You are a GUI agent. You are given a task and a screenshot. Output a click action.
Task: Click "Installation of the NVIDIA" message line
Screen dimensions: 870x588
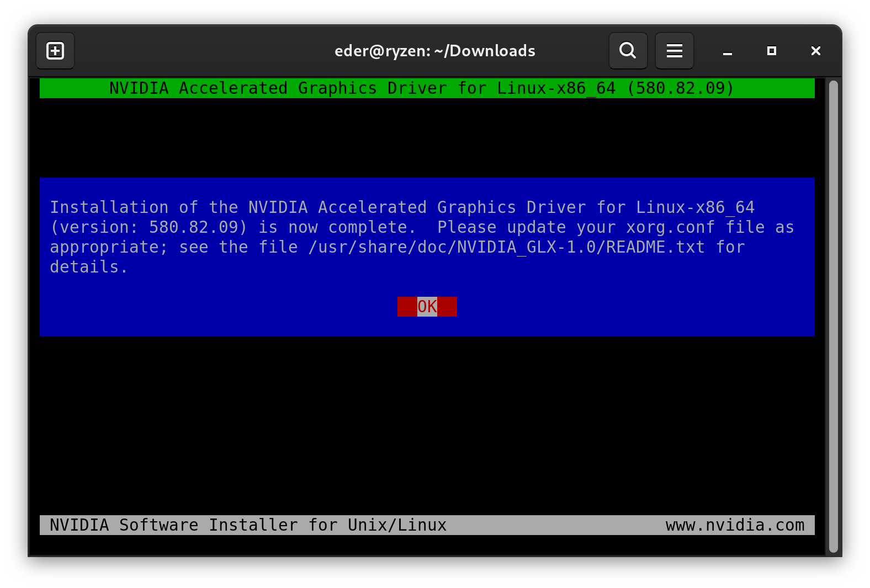pyautogui.click(x=179, y=207)
